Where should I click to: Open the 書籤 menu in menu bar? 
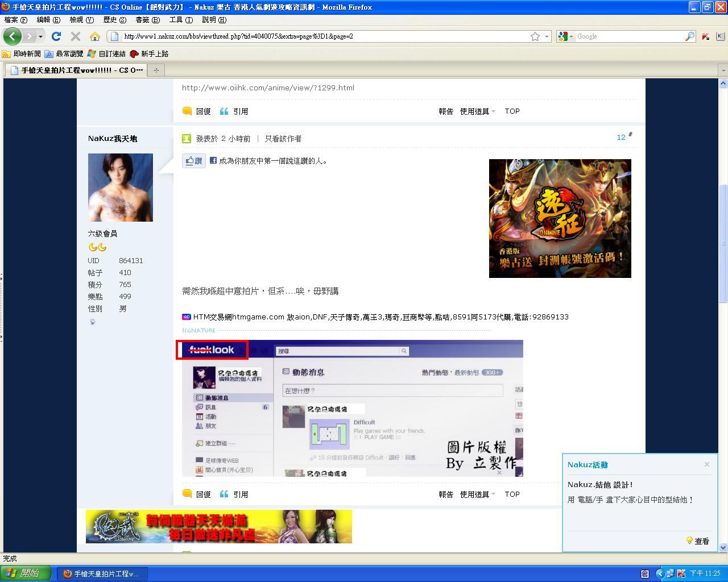(x=147, y=20)
